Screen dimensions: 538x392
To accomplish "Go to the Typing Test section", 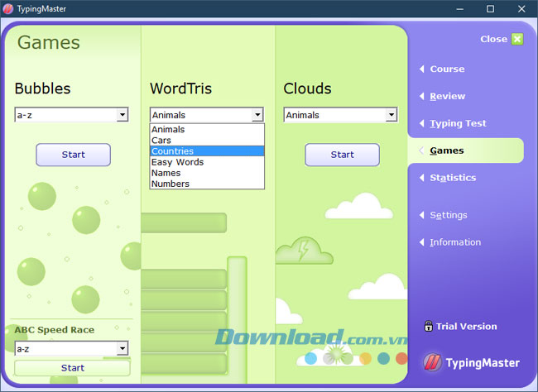I will pyautogui.click(x=458, y=123).
